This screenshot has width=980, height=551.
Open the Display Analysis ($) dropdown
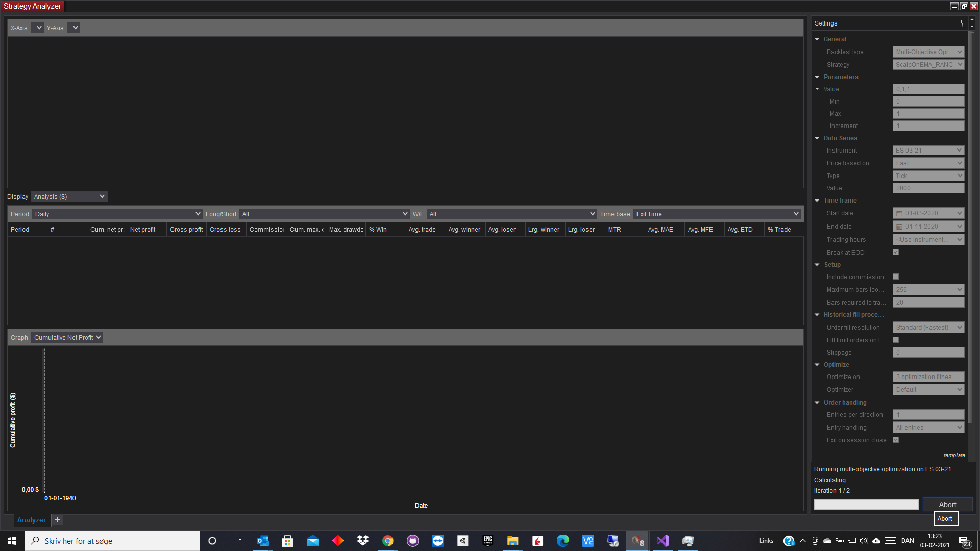(69, 197)
